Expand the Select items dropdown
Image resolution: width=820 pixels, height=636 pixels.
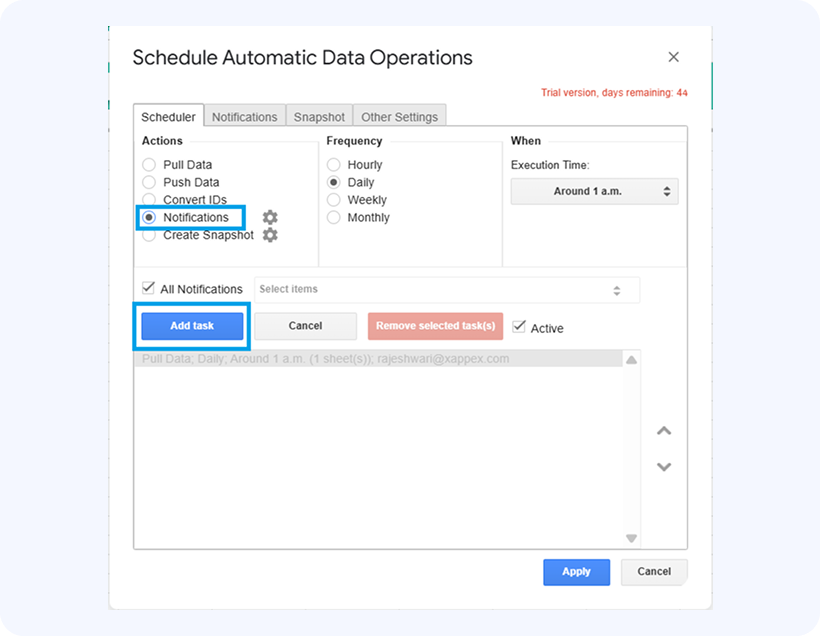pyautogui.click(x=446, y=289)
